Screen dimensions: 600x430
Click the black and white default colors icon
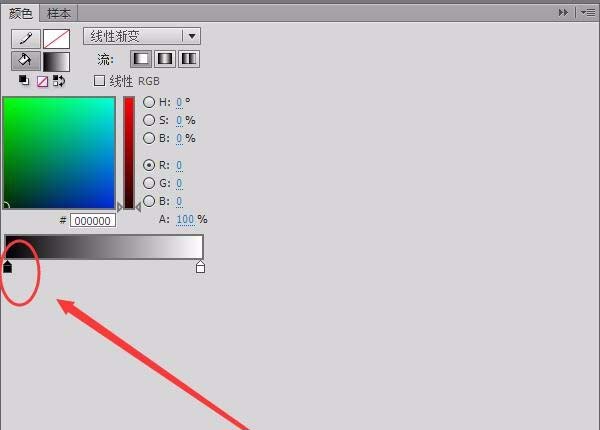coord(24,81)
